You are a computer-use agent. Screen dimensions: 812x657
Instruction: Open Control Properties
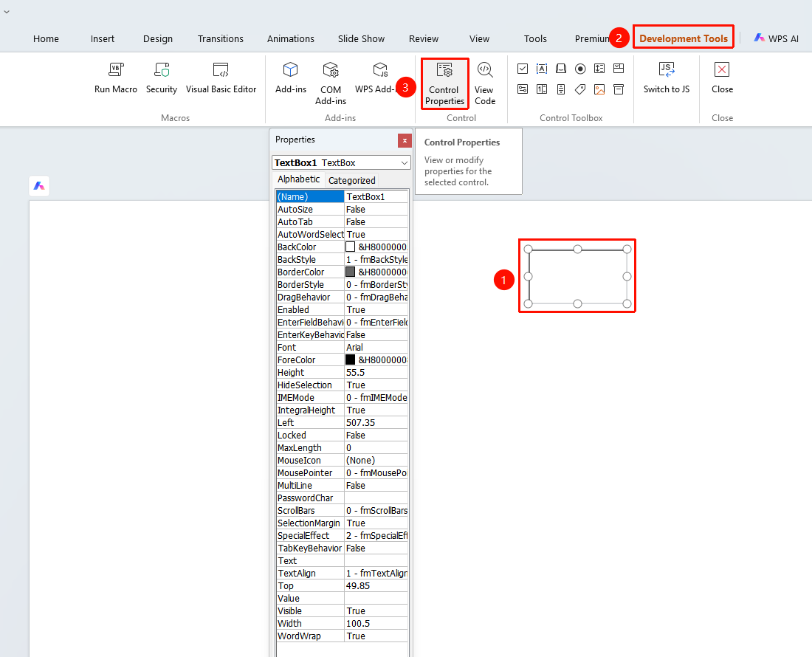click(444, 83)
